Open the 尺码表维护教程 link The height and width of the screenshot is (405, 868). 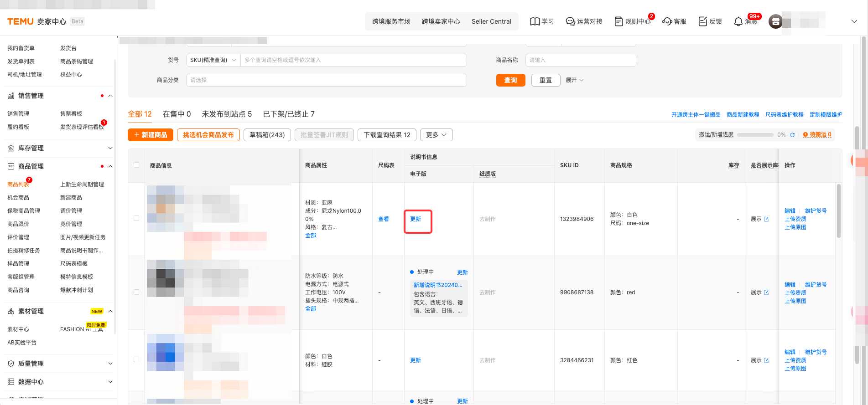click(x=784, y=115)
